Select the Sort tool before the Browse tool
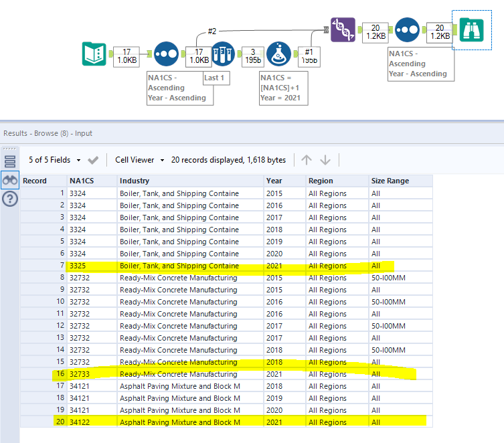 tap(407, 30)
